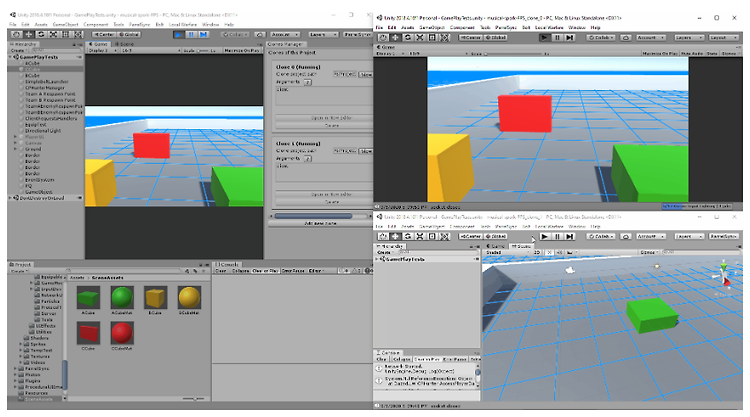
Task: Open Component menu in clone_1 window
Action: 462,226
